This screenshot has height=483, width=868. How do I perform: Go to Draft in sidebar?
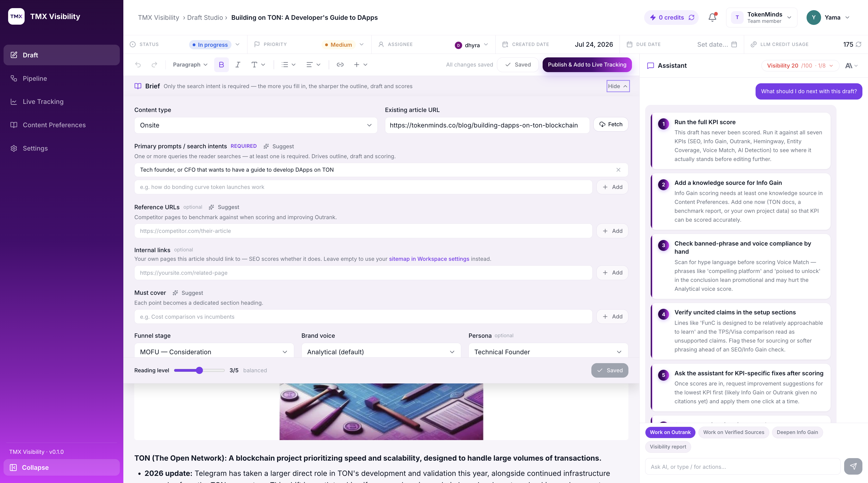[62, 55]
